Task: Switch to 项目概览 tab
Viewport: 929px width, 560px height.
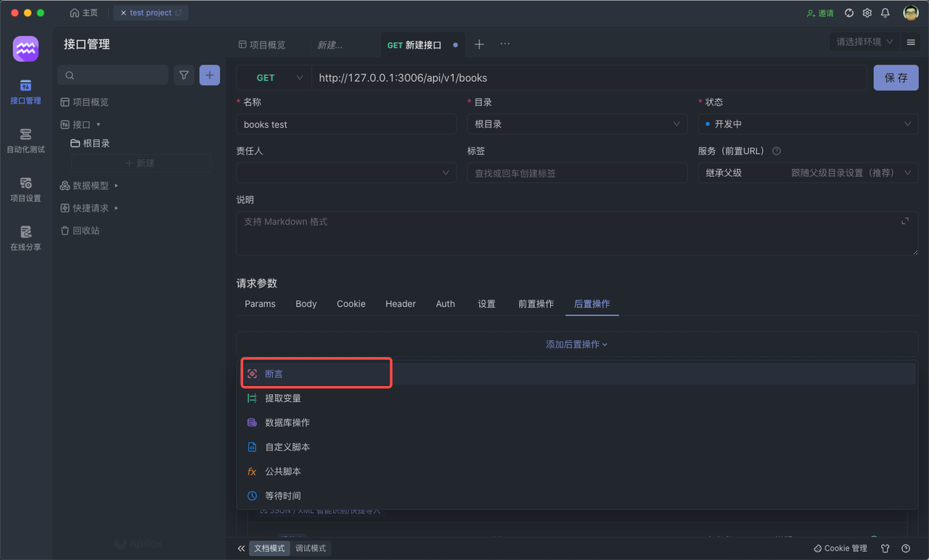Action: 262,45
